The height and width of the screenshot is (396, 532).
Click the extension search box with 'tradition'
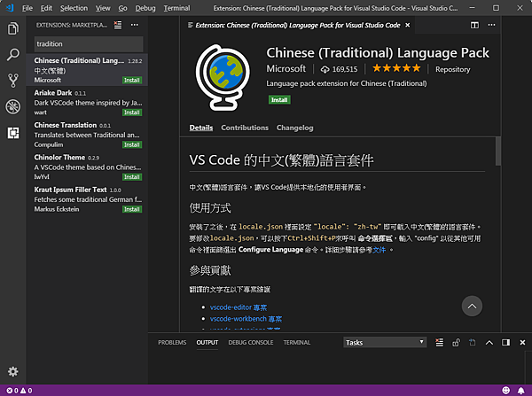point(89,44)
